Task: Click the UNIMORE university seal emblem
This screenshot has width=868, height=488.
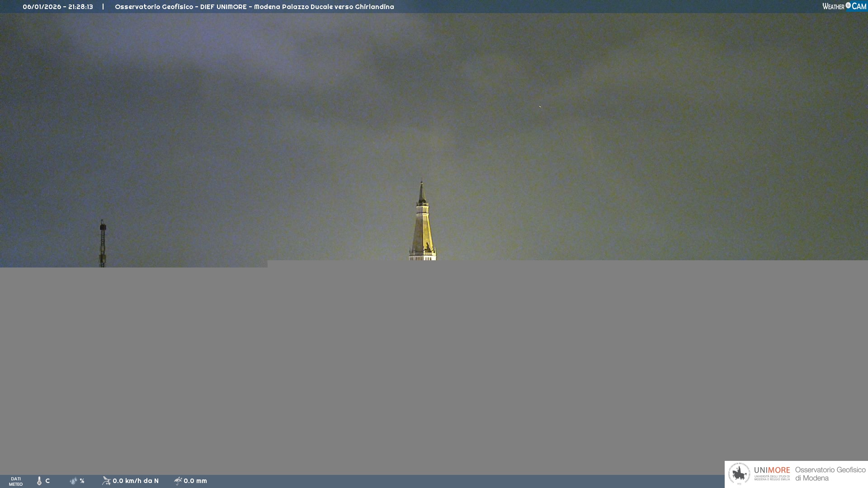Action: (x=739, y=474)
